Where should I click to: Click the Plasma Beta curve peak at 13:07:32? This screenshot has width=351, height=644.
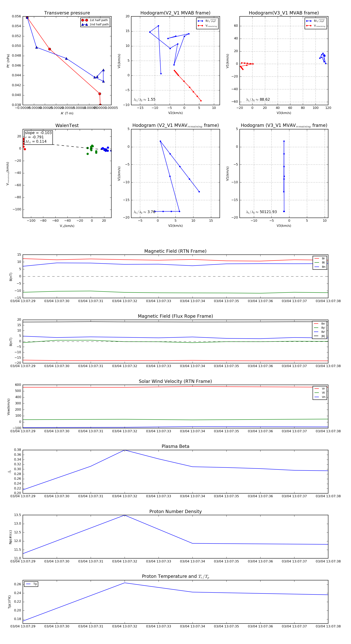(x=125, y=450)
